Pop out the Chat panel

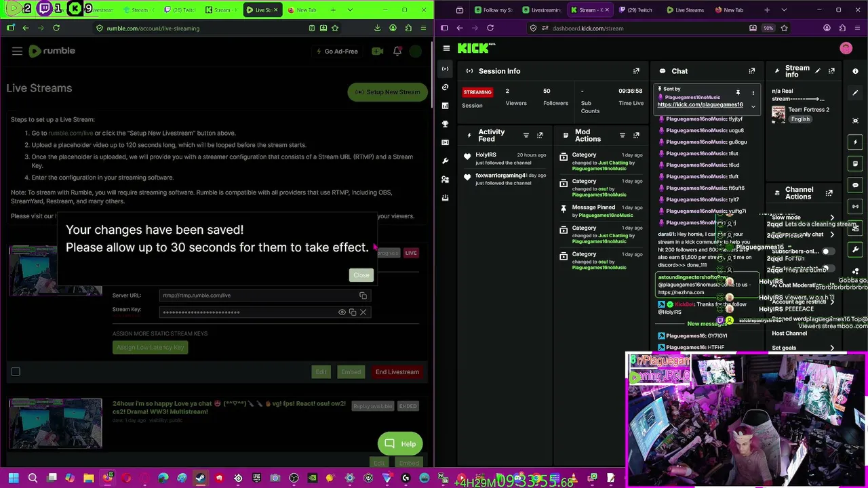(x=751, y=71)
